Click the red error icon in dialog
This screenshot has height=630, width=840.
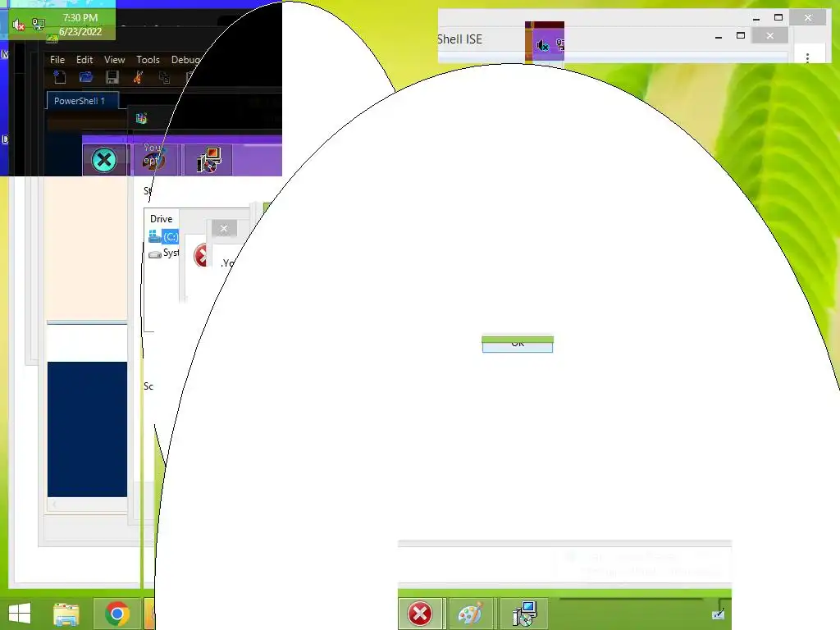(201, 254)
